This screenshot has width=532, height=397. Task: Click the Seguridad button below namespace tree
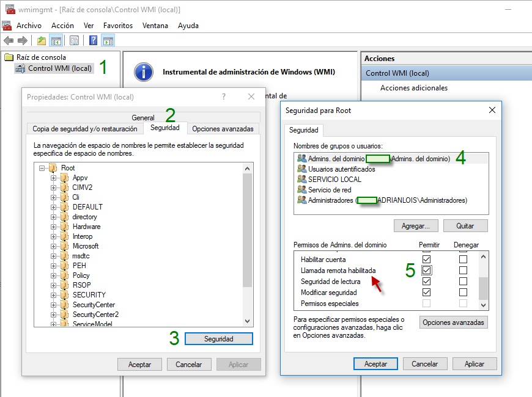click(219, 339)
